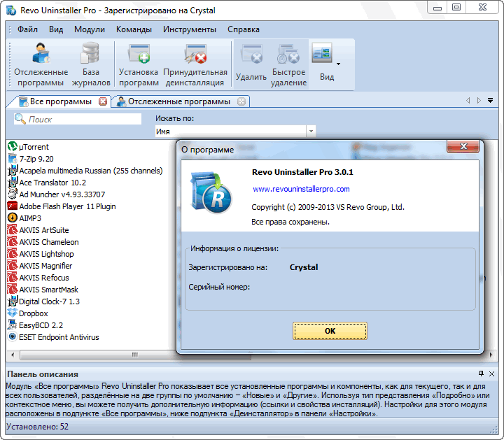Select µTorrent icon in the program list

tap(12, 146)
